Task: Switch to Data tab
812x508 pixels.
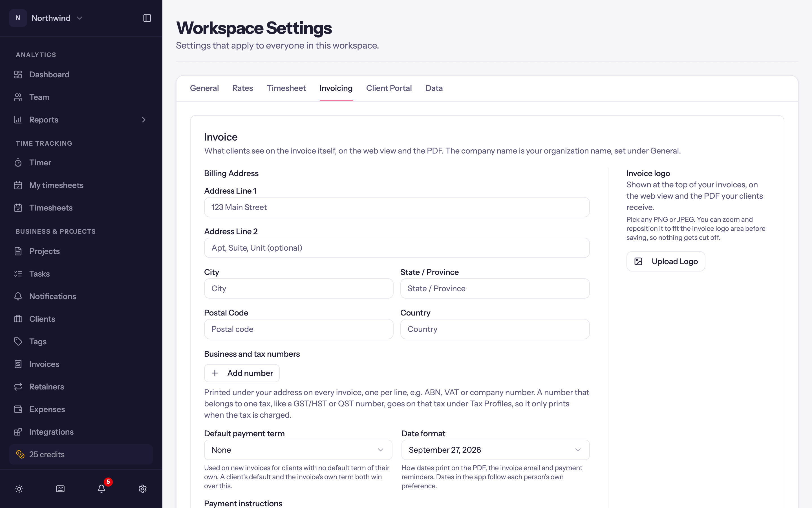Action: 434,88
